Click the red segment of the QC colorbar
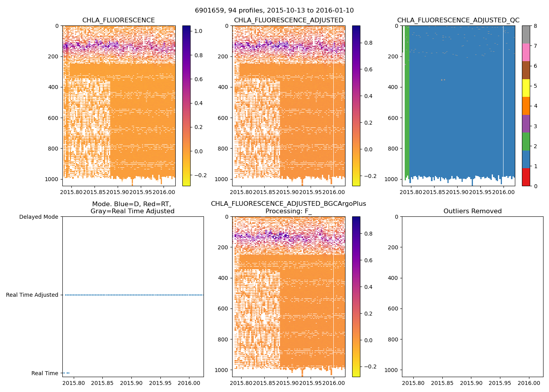Image resolution: width=549 pixels, height=392 pixels. click(x=526, y=177)
